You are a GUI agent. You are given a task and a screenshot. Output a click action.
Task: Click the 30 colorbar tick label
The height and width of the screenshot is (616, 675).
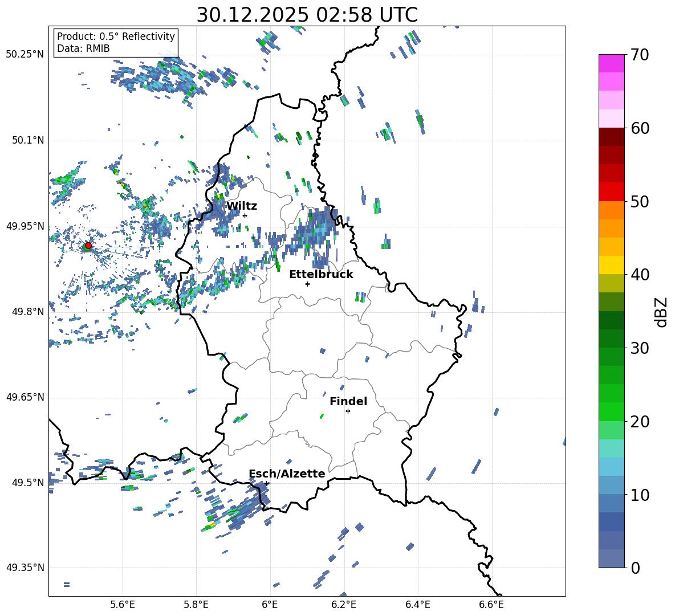tap(640, 348)
